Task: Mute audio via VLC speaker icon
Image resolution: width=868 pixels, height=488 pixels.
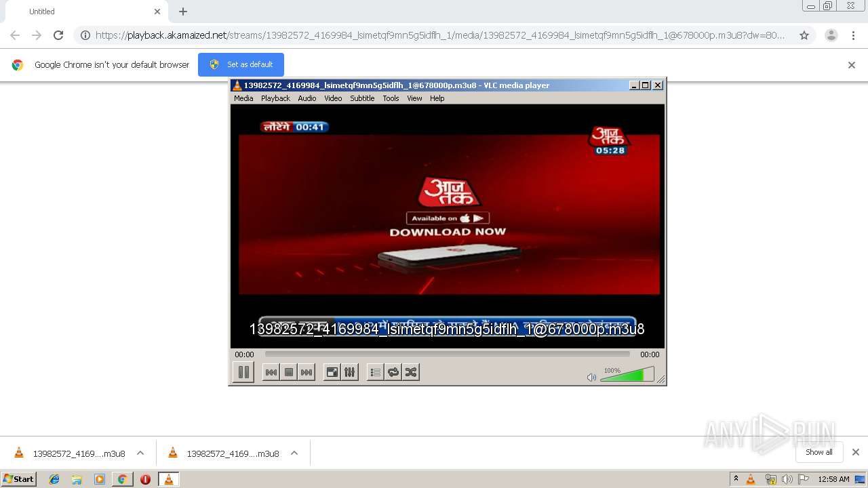Action: pos(591,377)
